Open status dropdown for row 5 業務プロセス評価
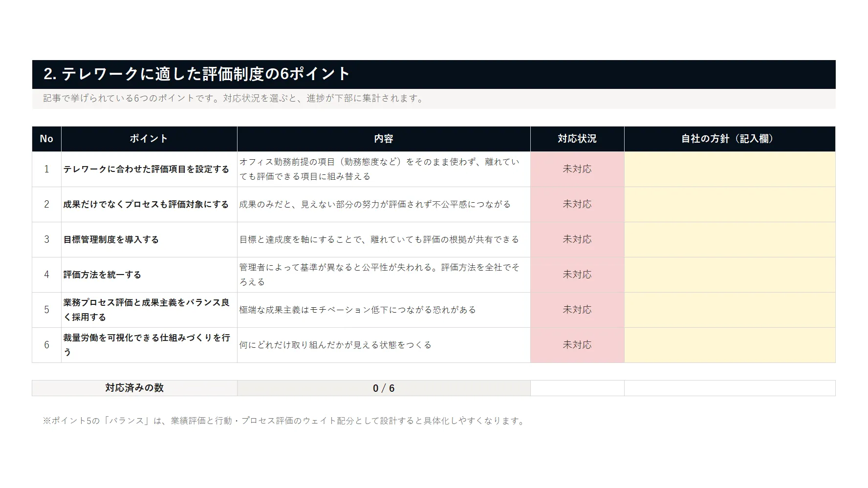The width and height of the screenshot is (868, 488). [577, 310]
